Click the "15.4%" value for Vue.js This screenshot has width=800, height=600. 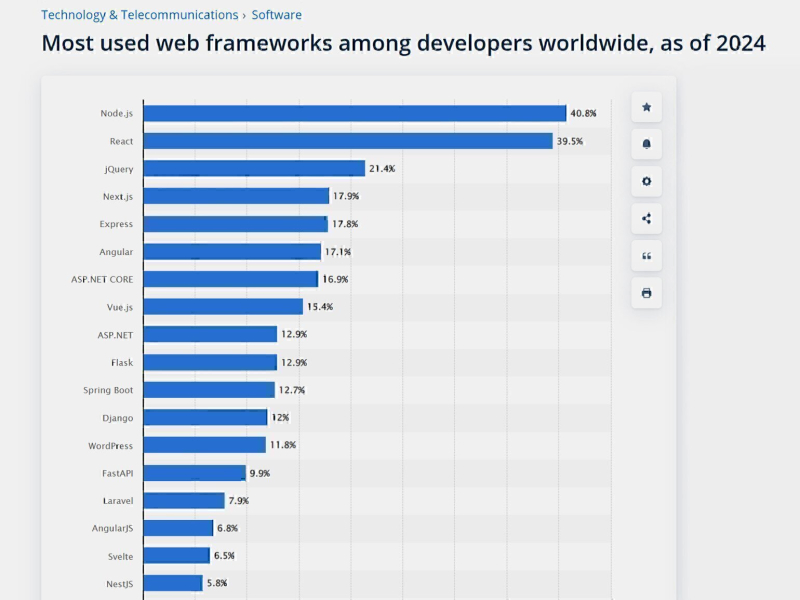pos(320,307)
